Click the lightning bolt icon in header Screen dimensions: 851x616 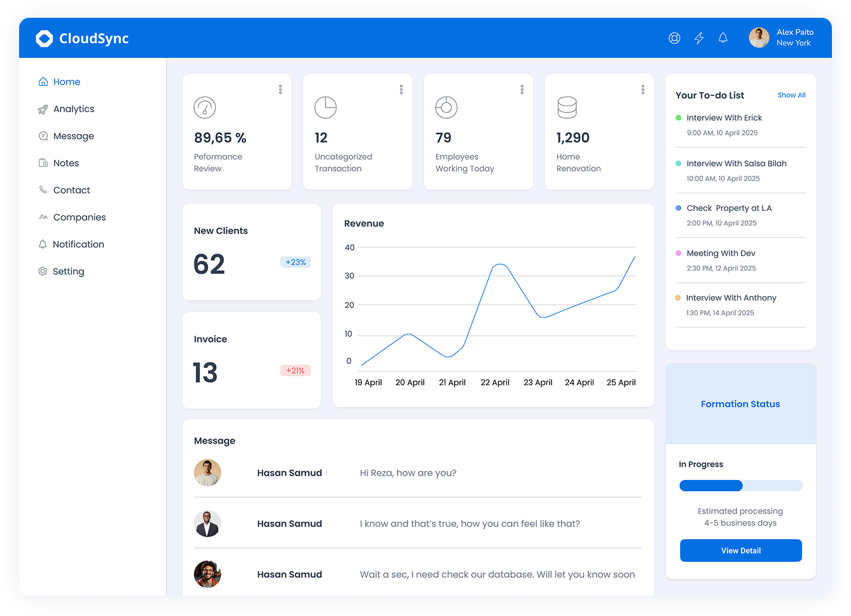[699, 38]
